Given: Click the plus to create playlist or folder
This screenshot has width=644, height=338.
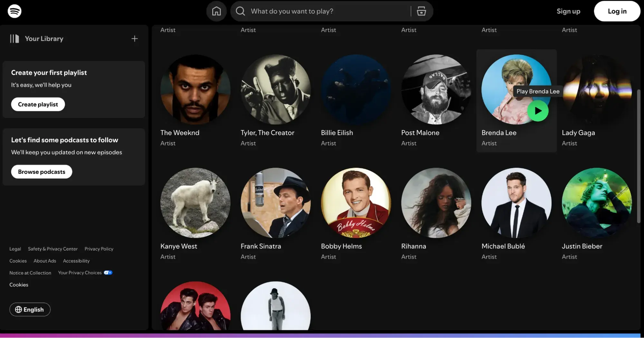Looking at the screenshot, I should (135, 39).
